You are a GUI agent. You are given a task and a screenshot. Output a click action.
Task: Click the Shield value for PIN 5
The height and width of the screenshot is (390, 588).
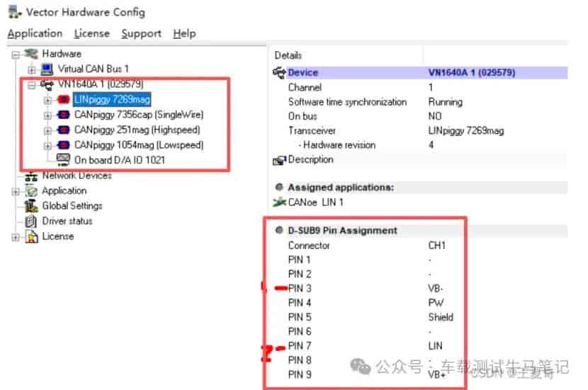[441, 317]
